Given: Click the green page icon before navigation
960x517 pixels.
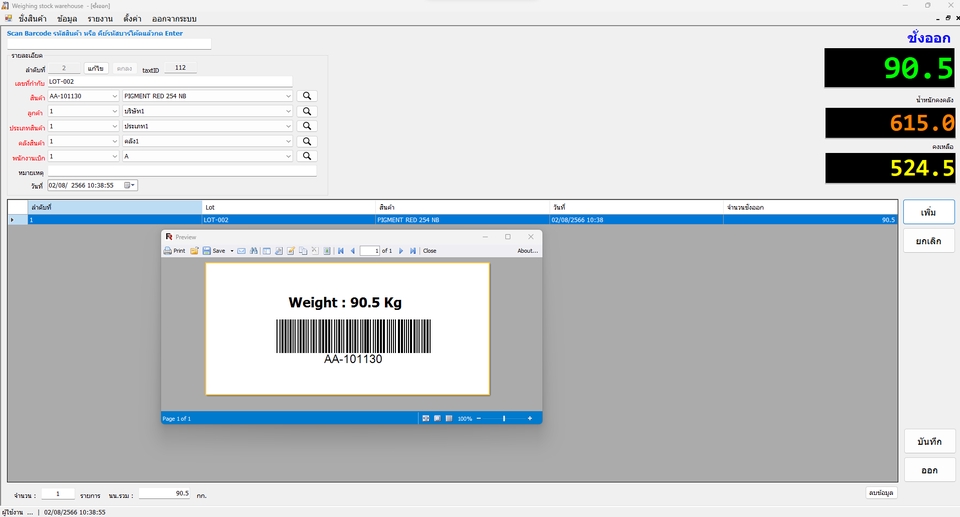Looking at the screenshot, I should [x=327, y=251].
